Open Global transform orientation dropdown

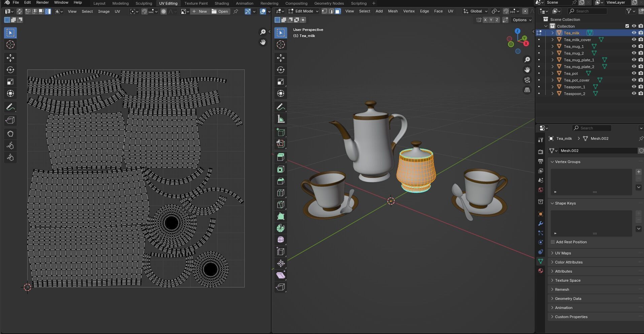(475, 11)
